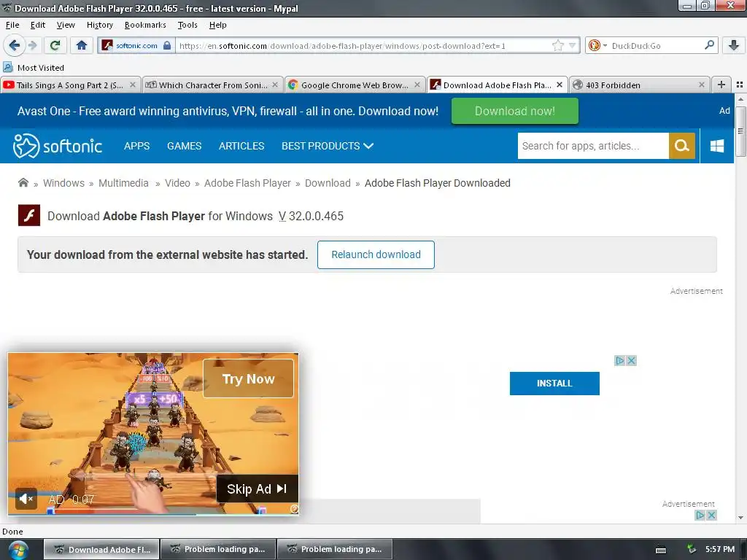Click the Adobe Flash Player app icon

click(29, 215)
